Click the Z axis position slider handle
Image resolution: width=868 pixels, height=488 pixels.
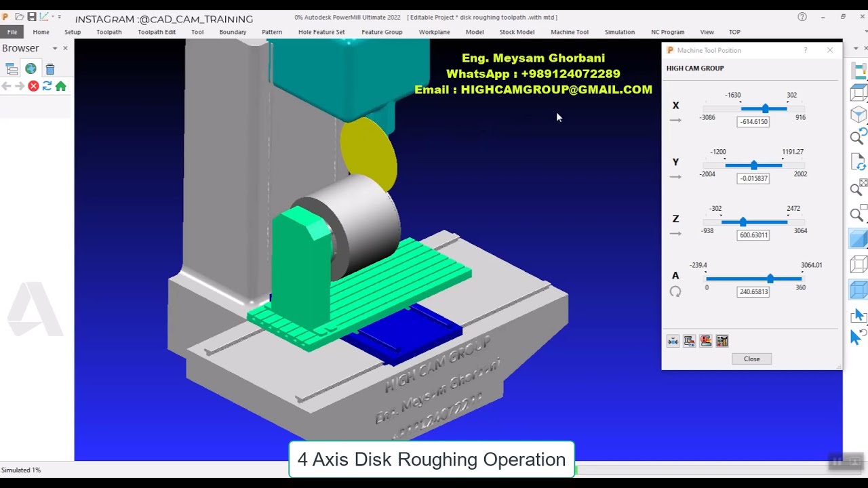click(743, 222)
